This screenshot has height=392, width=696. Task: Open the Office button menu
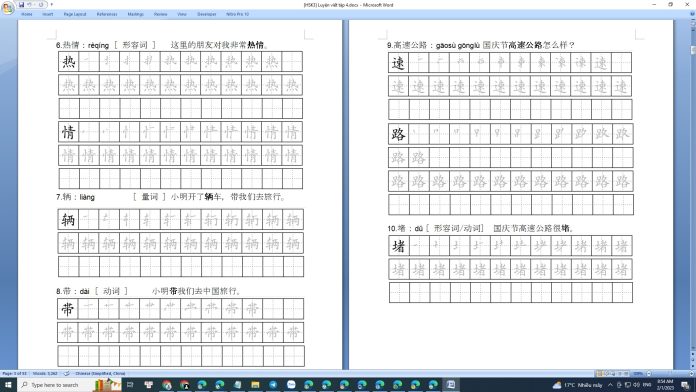pos(8,8)
